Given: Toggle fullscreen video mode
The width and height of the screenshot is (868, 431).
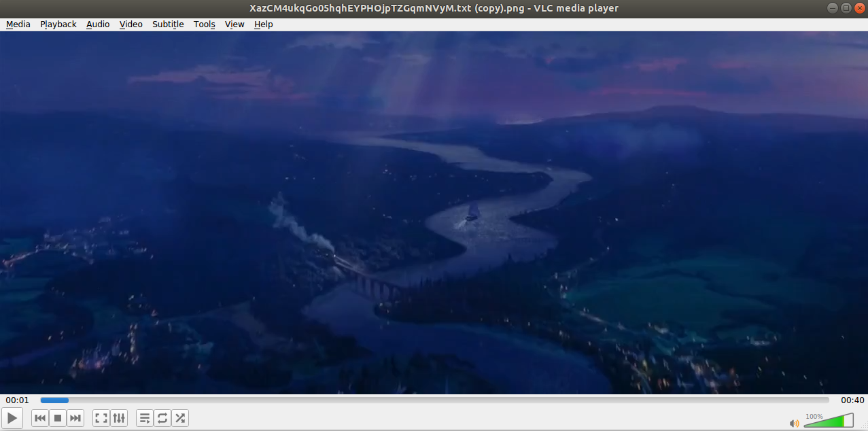Looking at the screenshot, I should coord(101,418).
